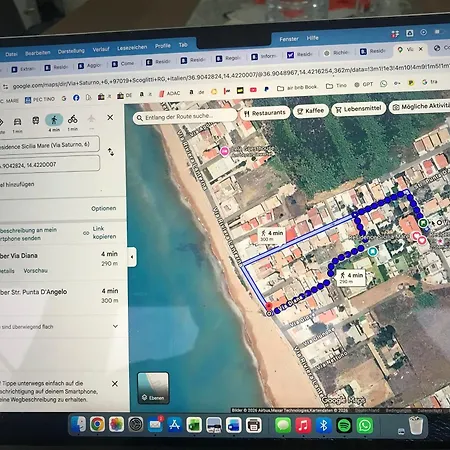Image resolution: width=450 pixels, height=450 pixels.
Task: Select the driving car travel mode
Action: point(17,122)
